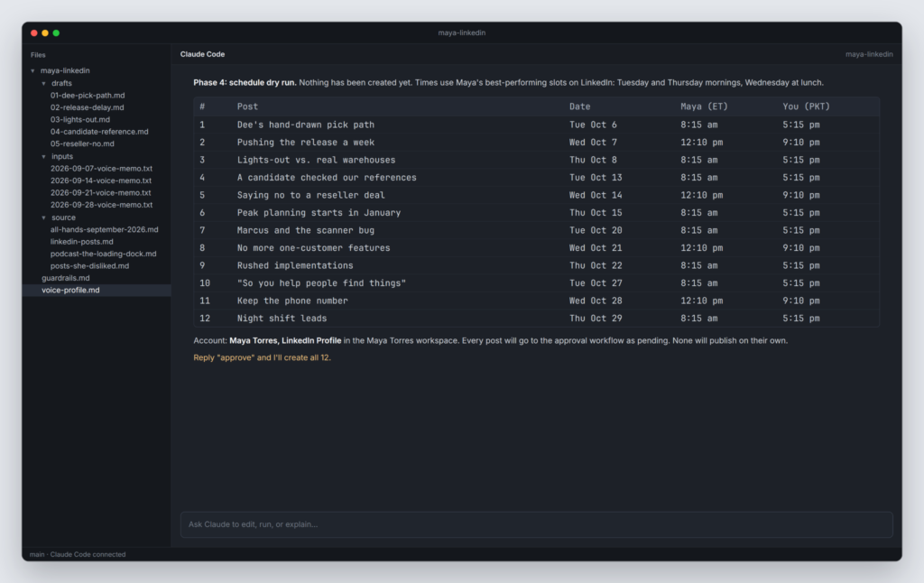Screen dimensions: 924x583
Task: Click the You (PKT) column header
Action: click(x=806, y=106)
